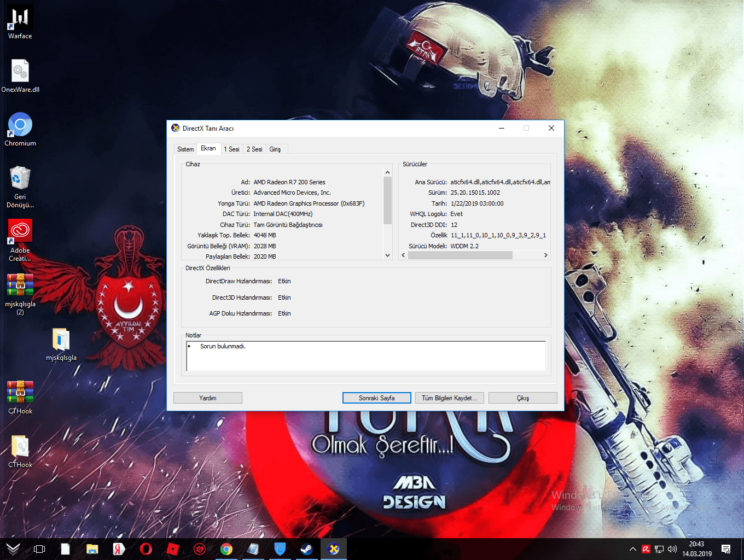Viewport: 744px width, 560px height.
Task: Show hidden tray icons chevron
Action: coord(633,549)
